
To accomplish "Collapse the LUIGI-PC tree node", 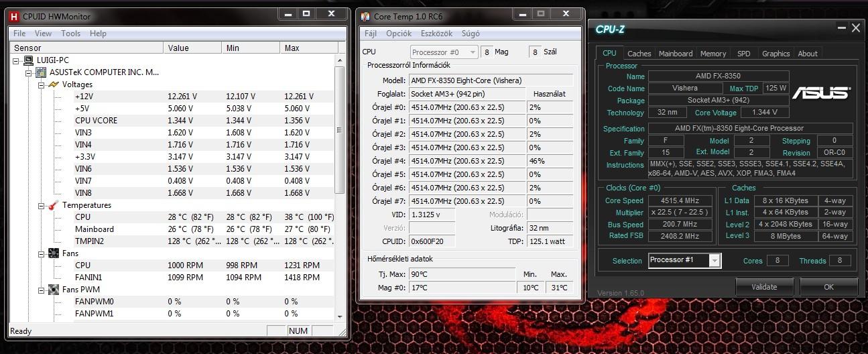I will tap(17, 60).
